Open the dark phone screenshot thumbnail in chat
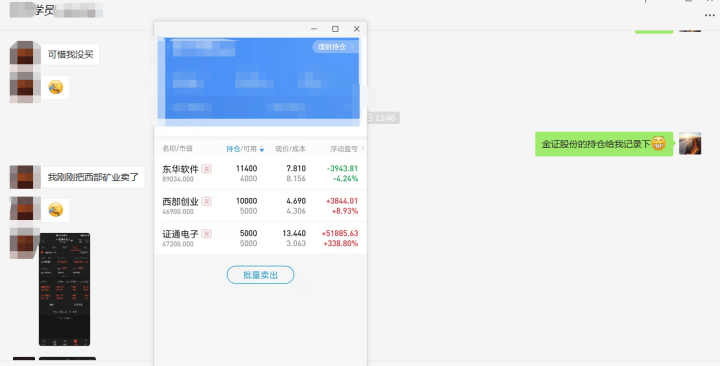This screenshot has width=720, height=366. click(x=64, y=289)
